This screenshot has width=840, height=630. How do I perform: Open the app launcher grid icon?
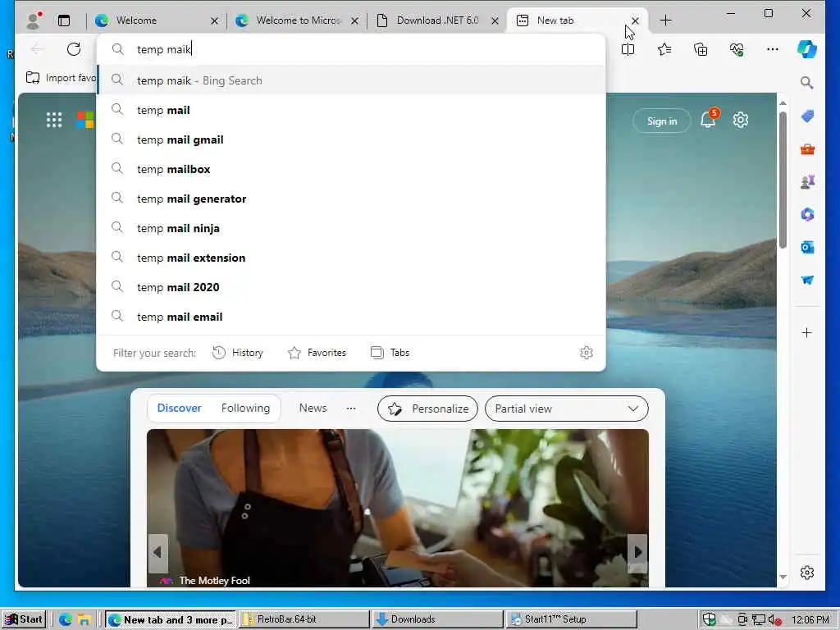tap(54, 120)
